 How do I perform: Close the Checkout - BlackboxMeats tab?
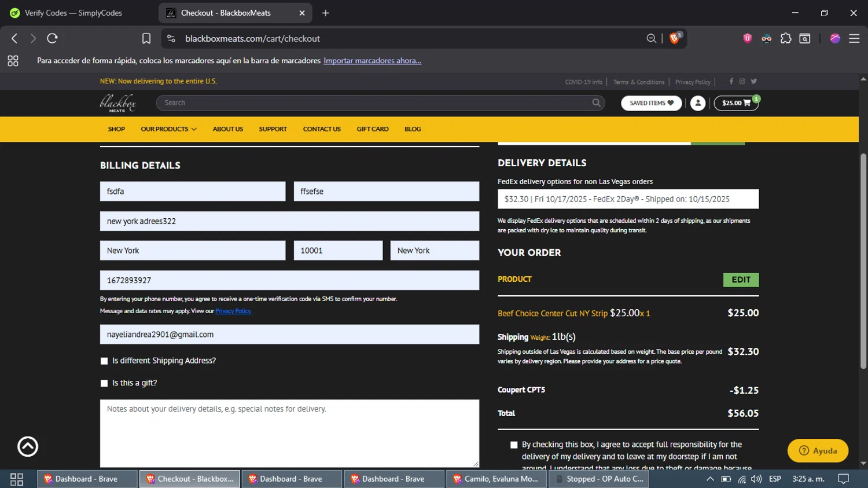[302, 13]
